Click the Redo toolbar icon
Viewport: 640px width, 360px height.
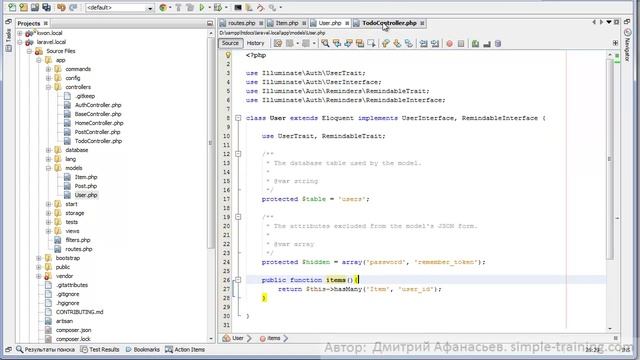coord(73,7)
